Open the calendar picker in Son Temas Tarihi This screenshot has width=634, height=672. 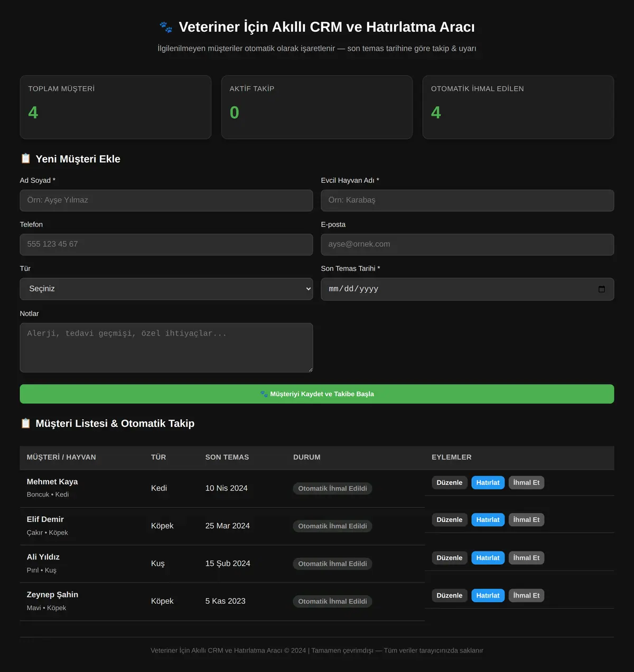point(601,289)
